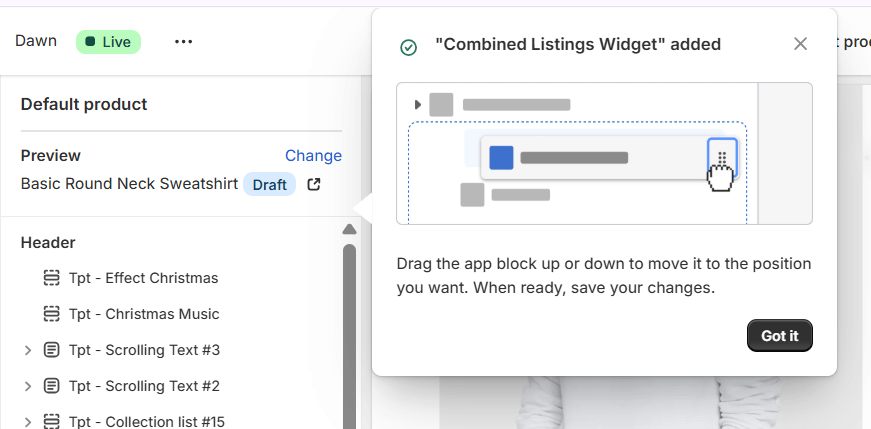871x429 pixels.
Task: Expand Tpt - Scrolling Text #2
Action: pyautogui.click(x=28, y=386)
